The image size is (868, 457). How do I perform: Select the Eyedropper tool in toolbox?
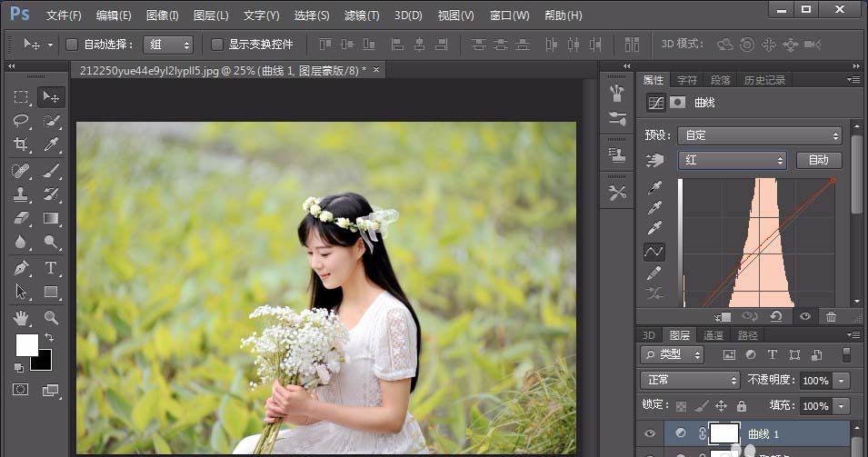click(51, 144)
